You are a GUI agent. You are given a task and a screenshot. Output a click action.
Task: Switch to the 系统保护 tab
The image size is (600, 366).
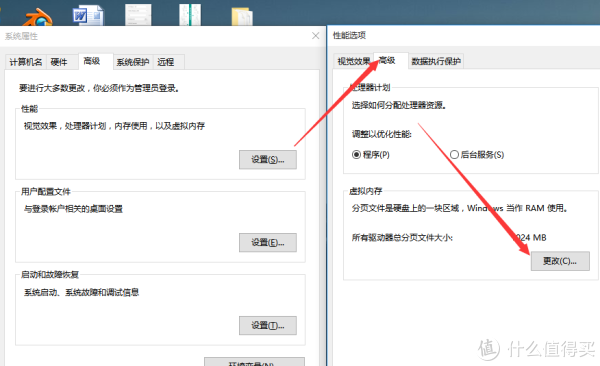point(133,62)
